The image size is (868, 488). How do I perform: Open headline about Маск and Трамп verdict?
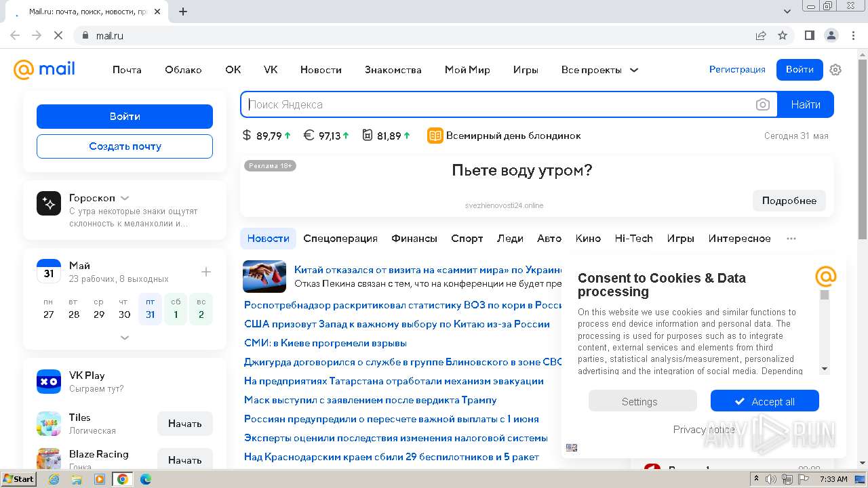pyautogui.click(x=370, y=400)
